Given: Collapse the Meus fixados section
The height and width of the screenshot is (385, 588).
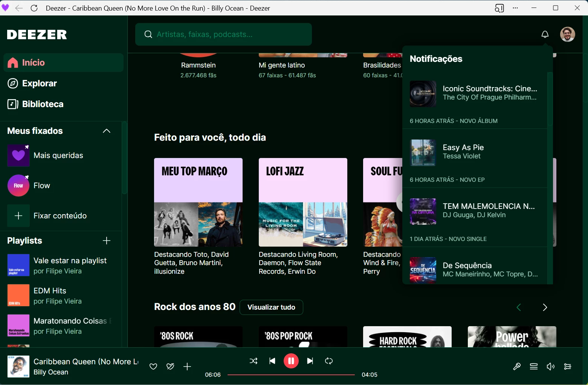Looking at the screenshot, I should (x=107, y=131).
